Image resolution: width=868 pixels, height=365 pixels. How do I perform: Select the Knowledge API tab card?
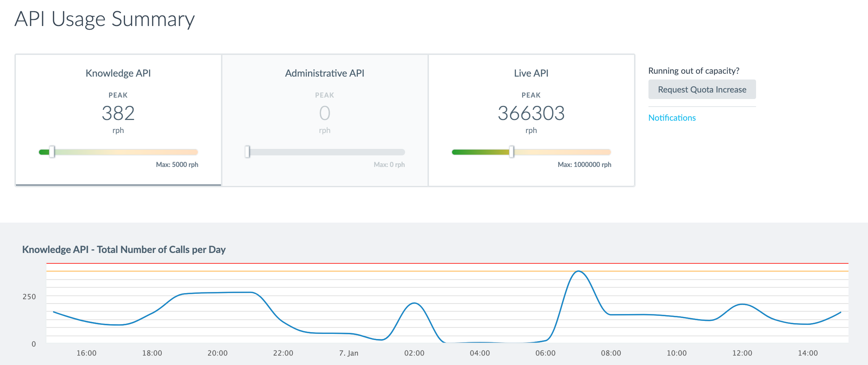tap(118, 120)
